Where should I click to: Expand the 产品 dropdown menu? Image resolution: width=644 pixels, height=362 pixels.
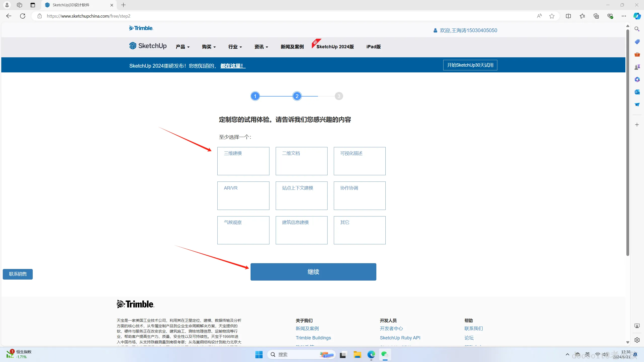coord(183,47)
